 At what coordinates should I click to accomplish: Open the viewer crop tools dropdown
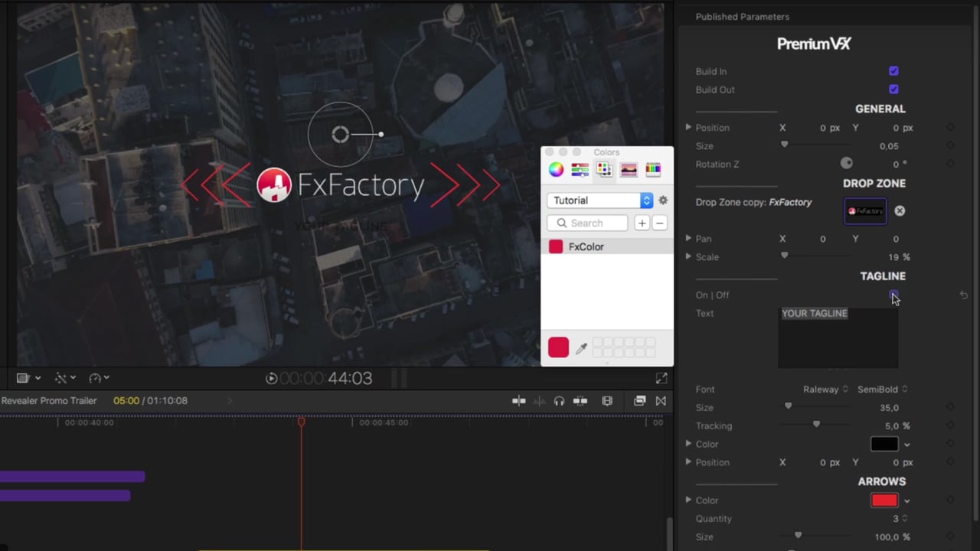click(x=28, y=378)
